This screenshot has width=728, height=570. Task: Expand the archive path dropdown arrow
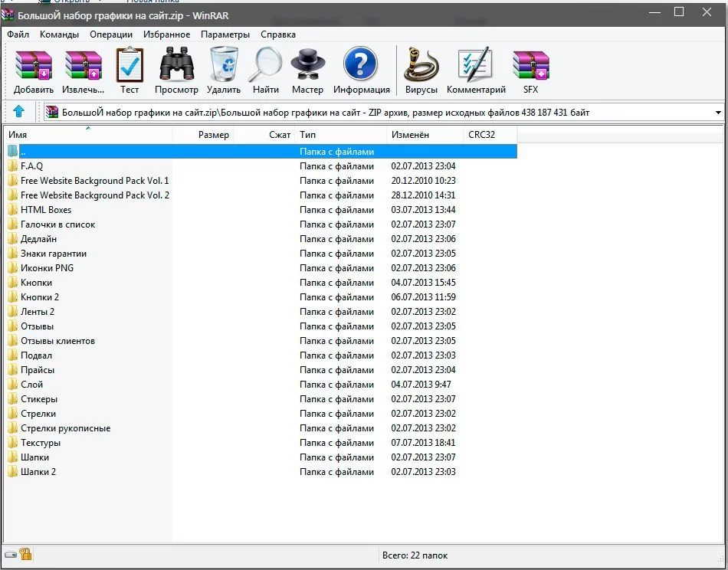click(x=718, y=113)
